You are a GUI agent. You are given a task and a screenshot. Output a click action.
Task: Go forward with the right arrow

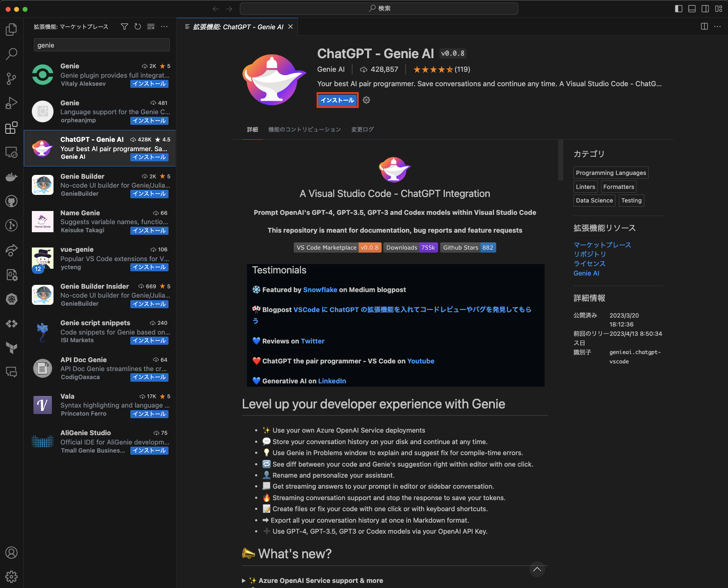229,8
